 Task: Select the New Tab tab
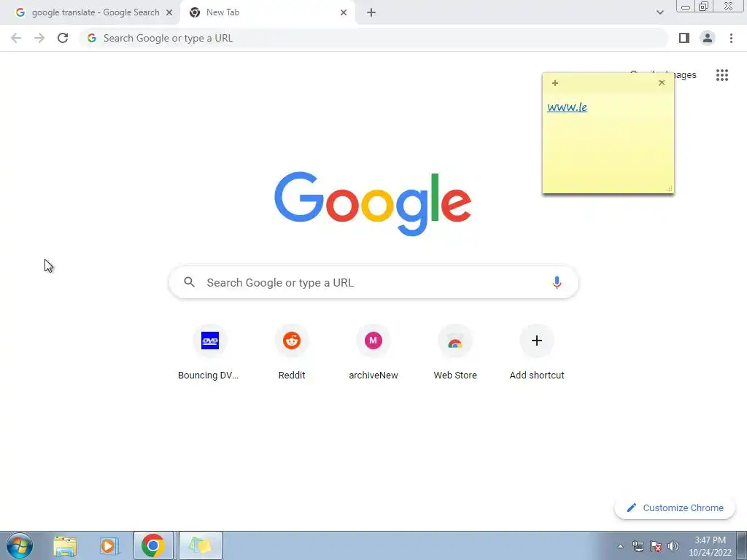[x=267, y=13]
